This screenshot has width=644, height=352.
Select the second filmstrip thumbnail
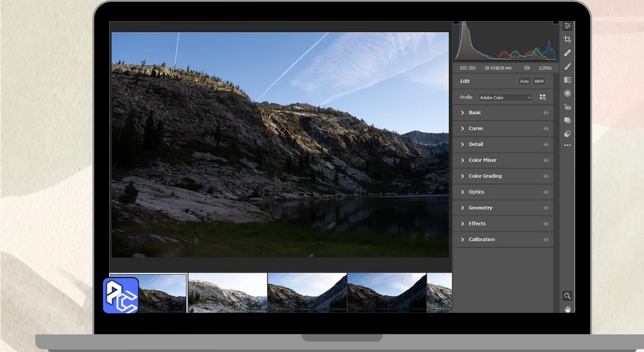point(227,293)
